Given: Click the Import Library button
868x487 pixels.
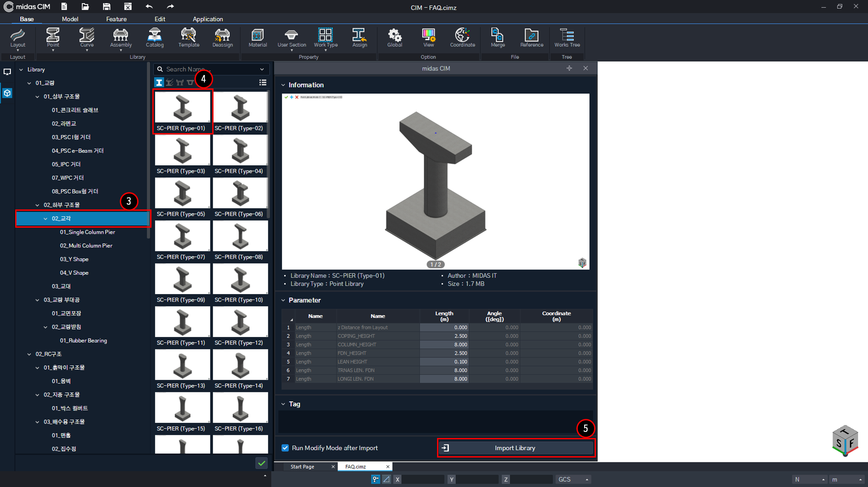Looking at the screenshot, I should tap(516, 448).
